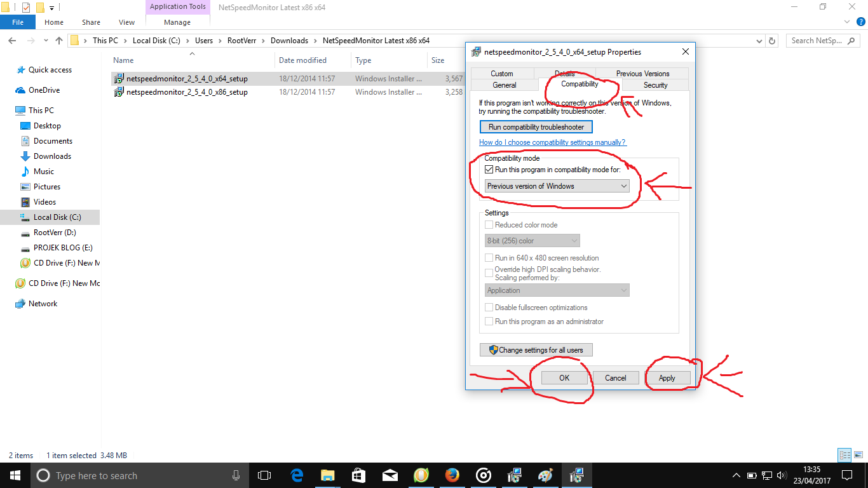Launch Firefox from the taskbar
868x488 pixels.
point(452,475)
